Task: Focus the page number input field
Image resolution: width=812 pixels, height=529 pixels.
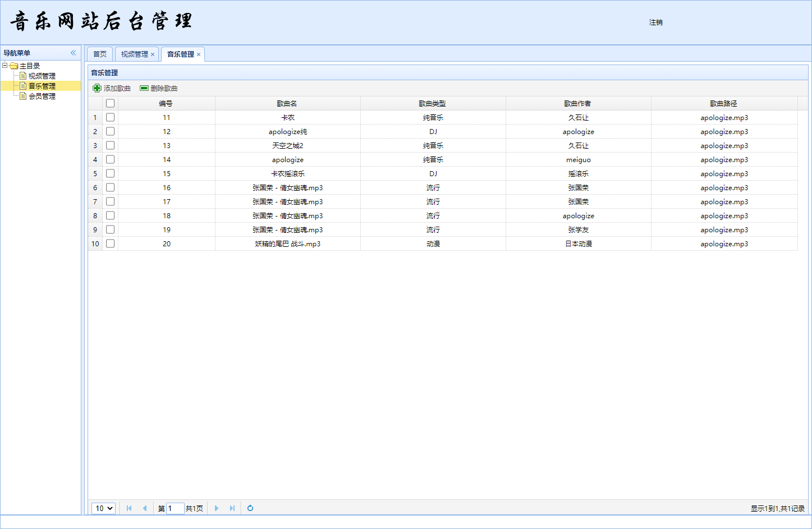Action: coord(175,508)
